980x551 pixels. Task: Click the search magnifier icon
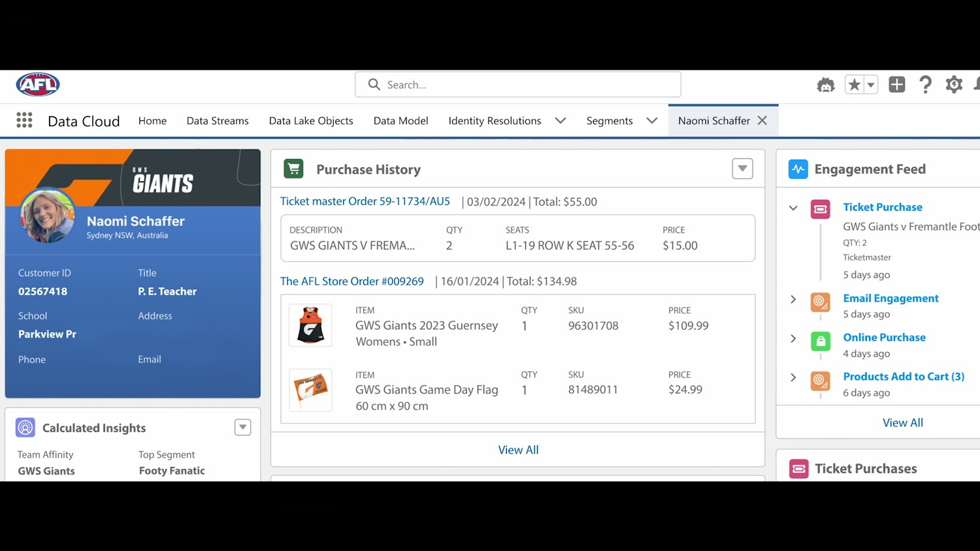[x=374, y=84]
